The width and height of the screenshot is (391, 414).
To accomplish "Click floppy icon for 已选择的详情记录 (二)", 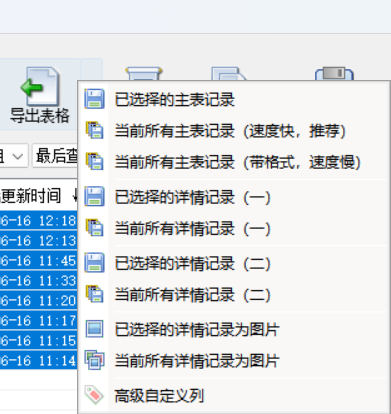I will (94, 263).
